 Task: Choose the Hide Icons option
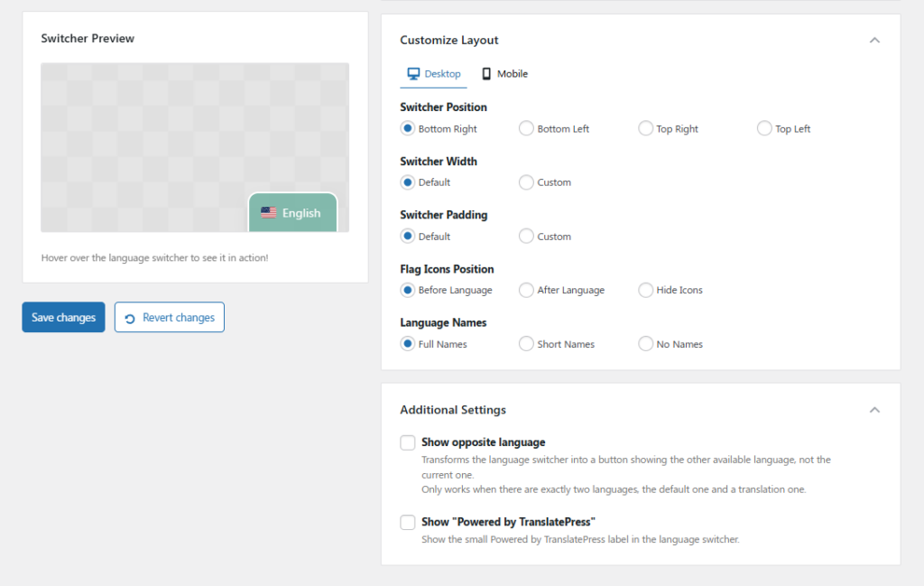coord(645,290)
